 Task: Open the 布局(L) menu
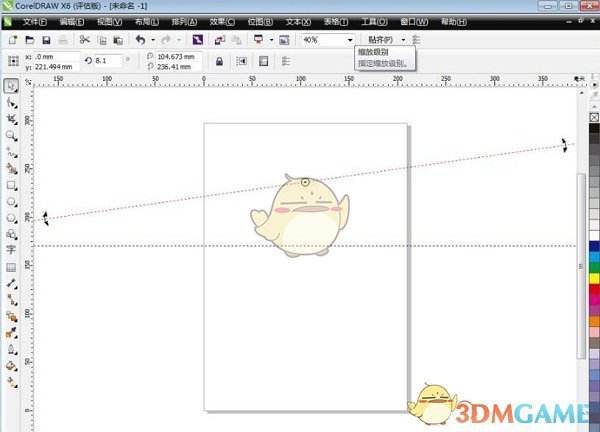point(147,22)
